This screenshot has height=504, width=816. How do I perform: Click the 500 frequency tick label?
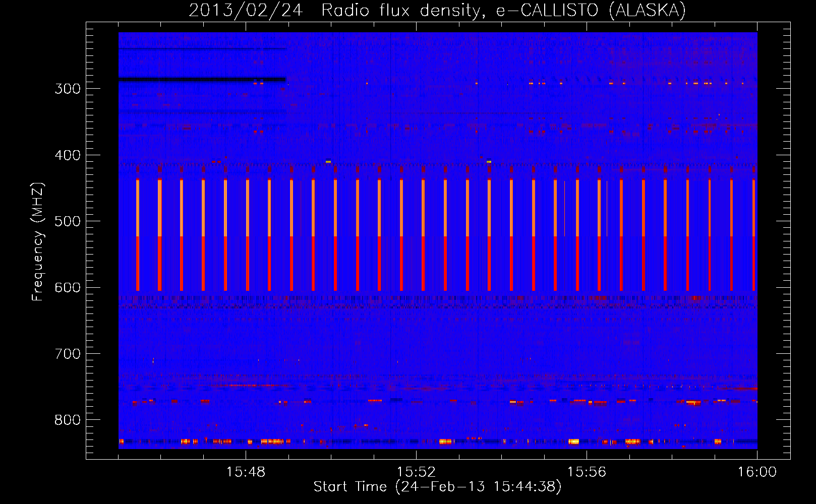68,221
